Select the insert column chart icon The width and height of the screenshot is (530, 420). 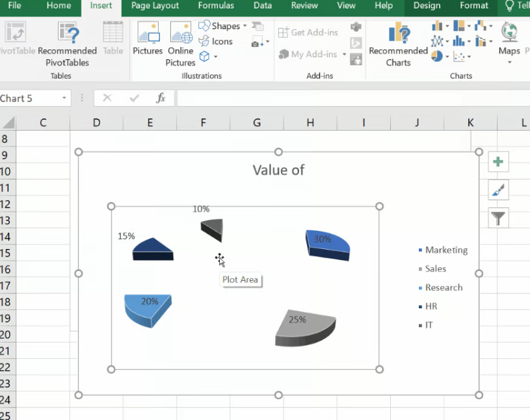(437, 26)
